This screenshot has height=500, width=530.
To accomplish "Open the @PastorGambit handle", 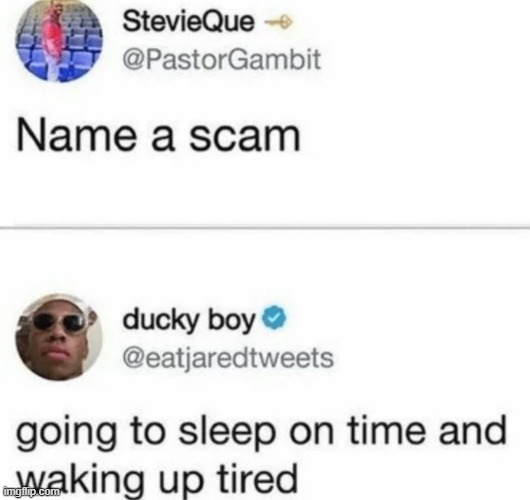I will tap(221, 59).
